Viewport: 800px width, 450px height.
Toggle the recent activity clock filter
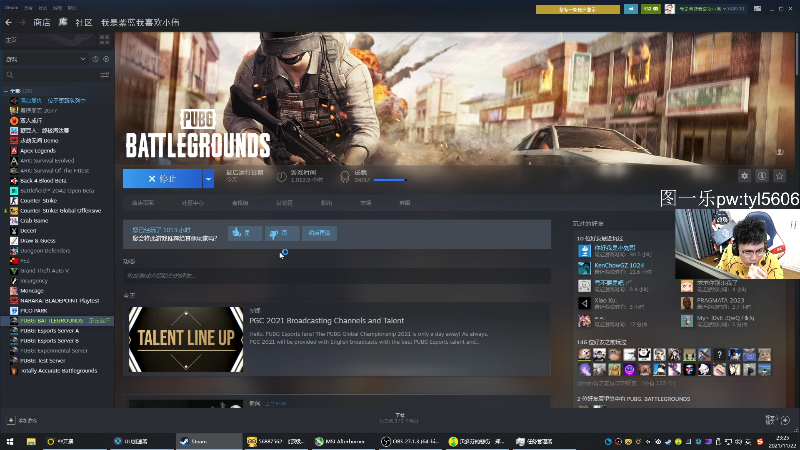point(95,59)
